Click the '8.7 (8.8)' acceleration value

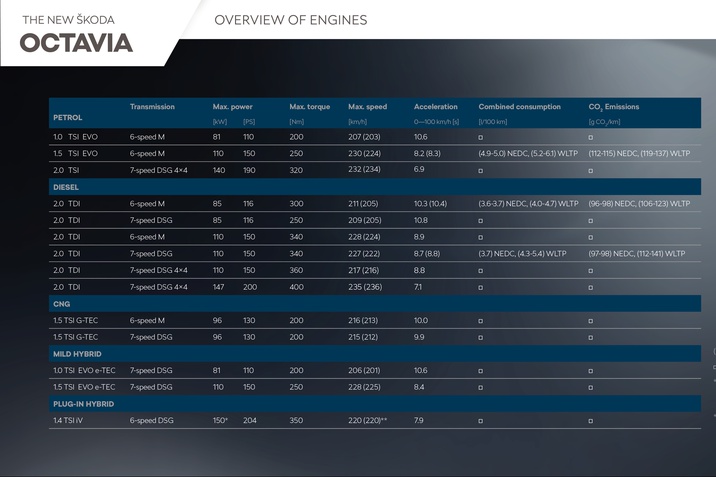coord(427,254)
